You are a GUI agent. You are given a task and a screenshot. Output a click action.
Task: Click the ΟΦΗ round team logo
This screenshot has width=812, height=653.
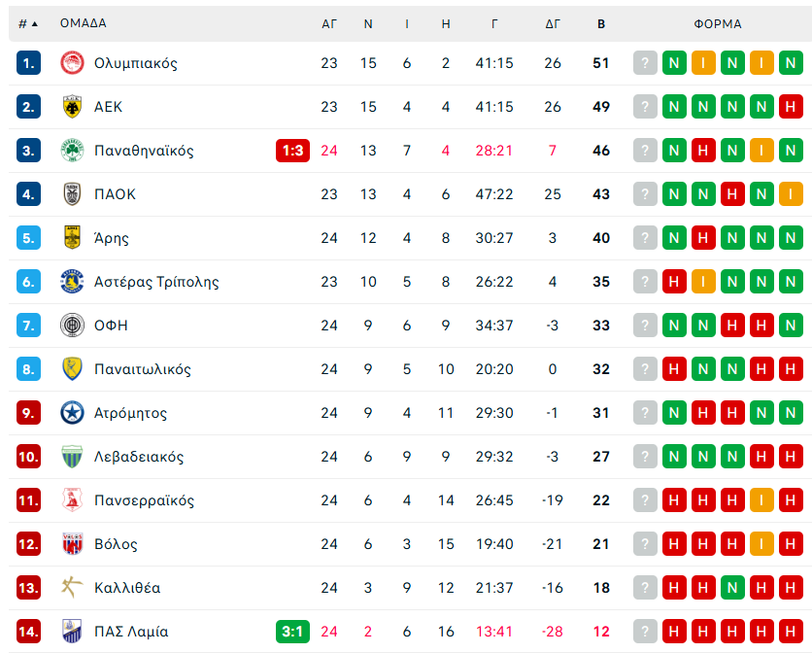pos(72,326)
